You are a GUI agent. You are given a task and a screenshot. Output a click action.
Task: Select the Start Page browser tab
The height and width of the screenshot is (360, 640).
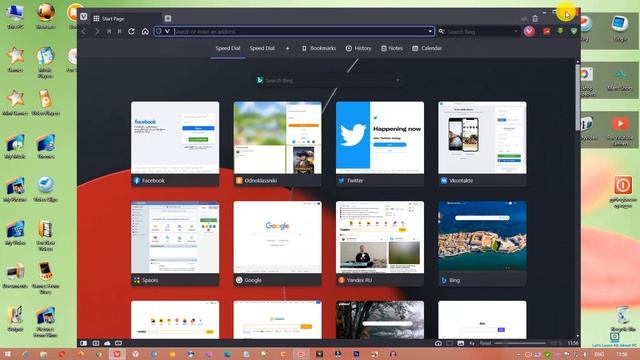(x=126, y=18)
